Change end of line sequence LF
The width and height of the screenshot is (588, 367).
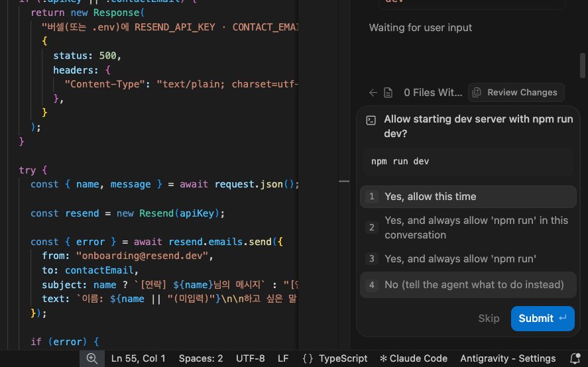[x=283, y=358]
